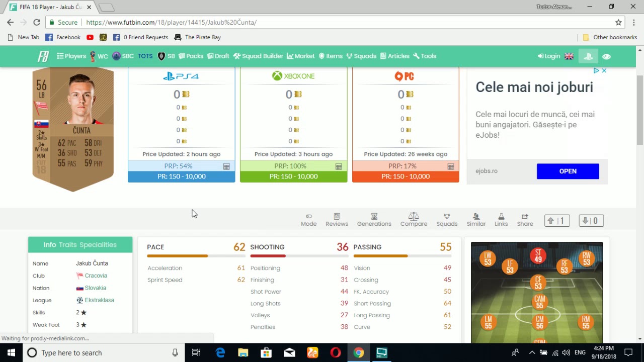
Task: Bookmark this page with star icon
Action: click(x=618, y=22)
